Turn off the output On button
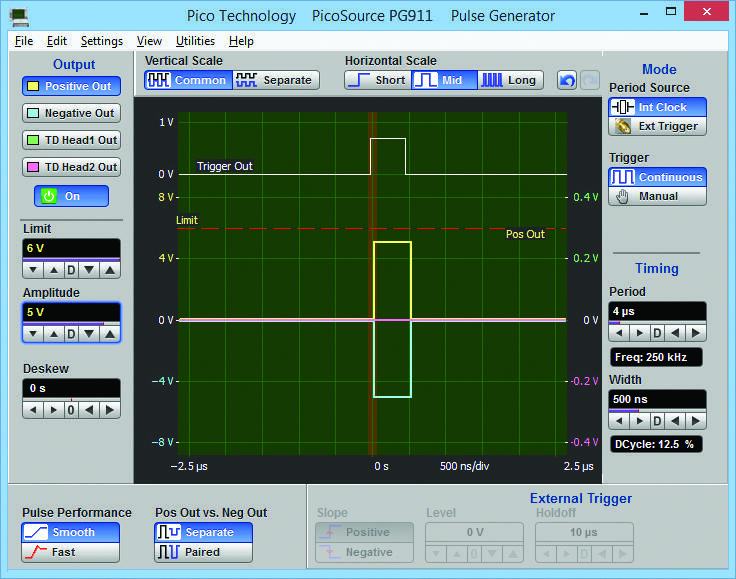The height and width of the screenshot is (579, 736). [x=71, y=196]
